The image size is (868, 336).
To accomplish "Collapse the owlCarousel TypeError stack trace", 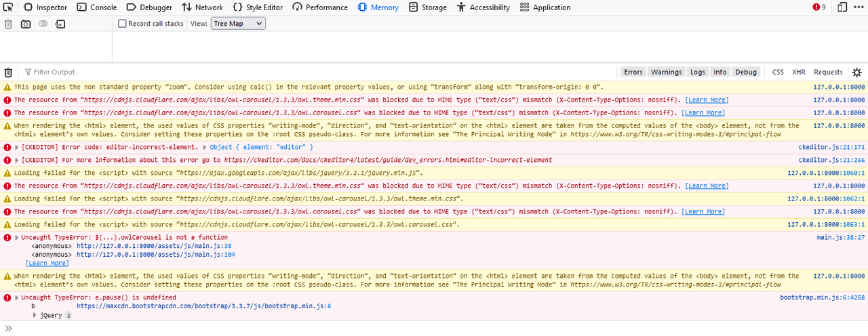I will click(x=18, y=237).
